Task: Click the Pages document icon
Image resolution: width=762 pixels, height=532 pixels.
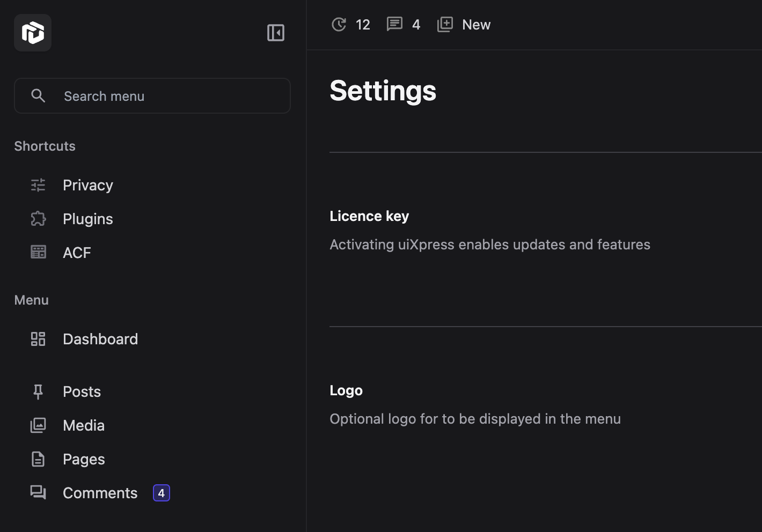Action: [x=38, y=459]
